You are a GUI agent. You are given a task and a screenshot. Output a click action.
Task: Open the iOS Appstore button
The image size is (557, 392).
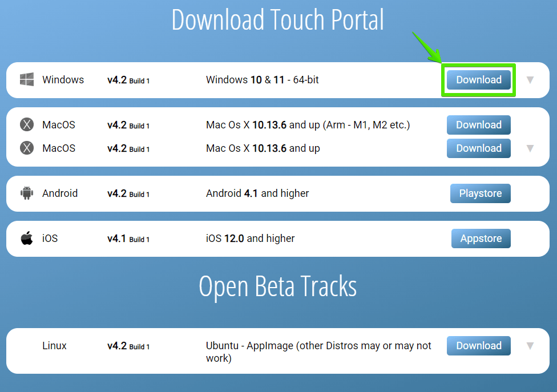click(x=481, y=239)
